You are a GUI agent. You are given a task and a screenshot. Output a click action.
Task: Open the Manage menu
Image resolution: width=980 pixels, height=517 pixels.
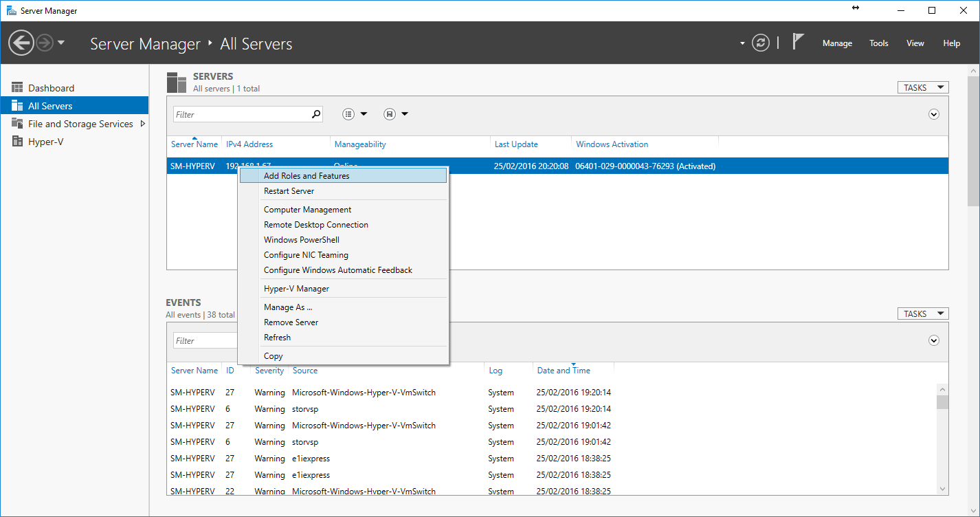pos(837,43)
